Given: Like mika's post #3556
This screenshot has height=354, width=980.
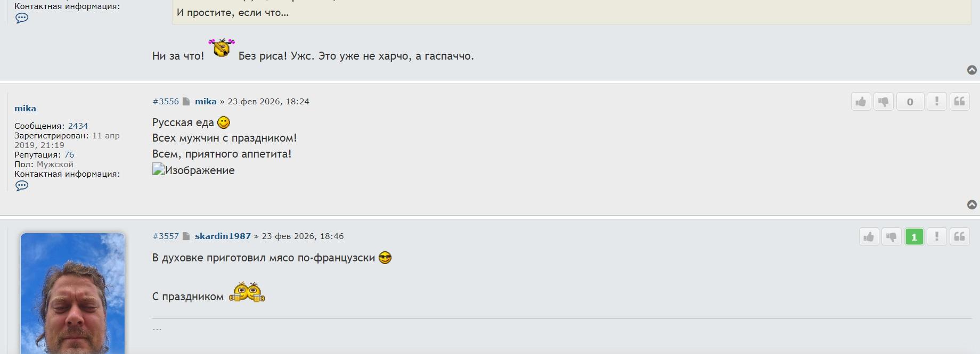Looking at the screenshot, I should [861, 102].
